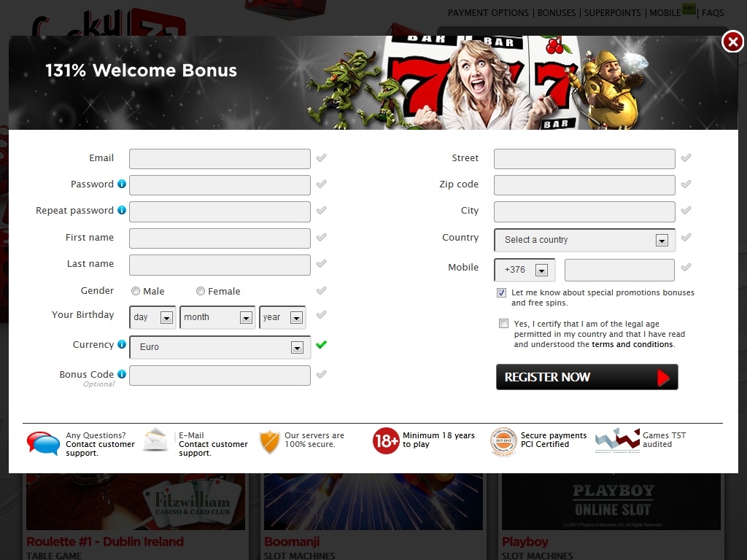The width and height of the screenshot is (747, 560).
Task: Select the Female gender option
Action: click(201, 291)
